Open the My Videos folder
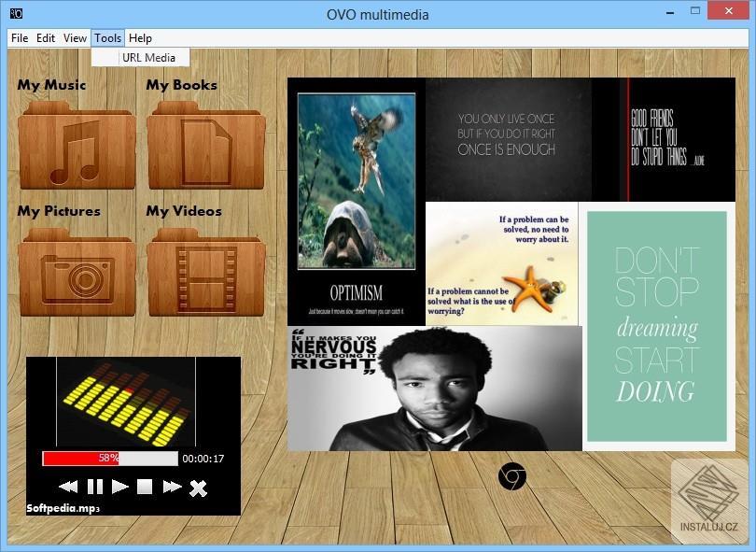Viewport: 756px width, 552px height. click(x=205, y=271)
